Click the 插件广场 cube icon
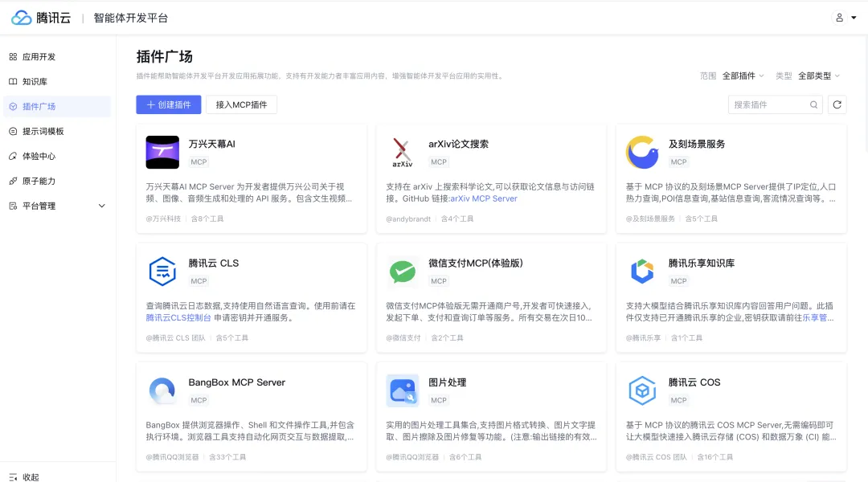868x482 pixels. (x=13, y=106)
